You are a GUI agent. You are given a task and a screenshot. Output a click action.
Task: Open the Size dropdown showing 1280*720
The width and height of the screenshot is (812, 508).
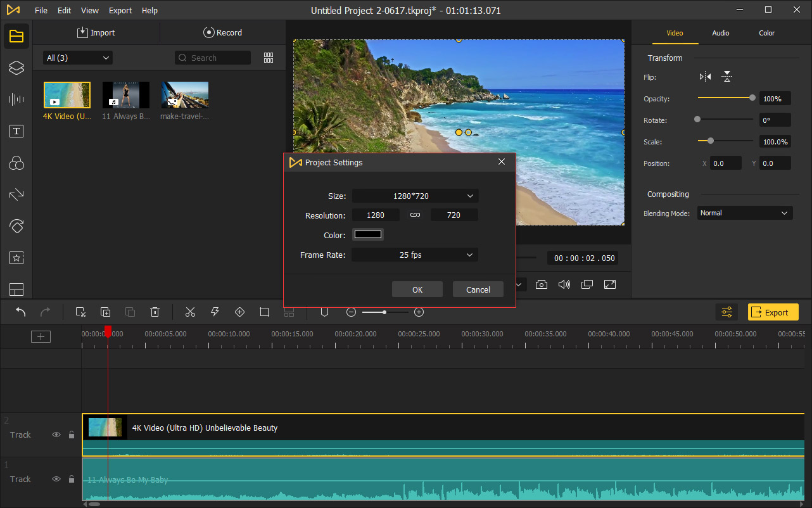coord(415,196)
